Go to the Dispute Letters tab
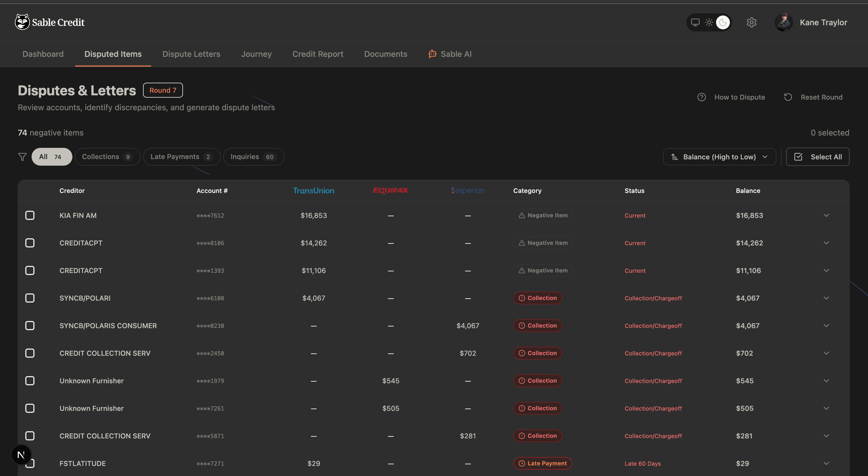Screen dimensions: 868x476 point(191,54)
